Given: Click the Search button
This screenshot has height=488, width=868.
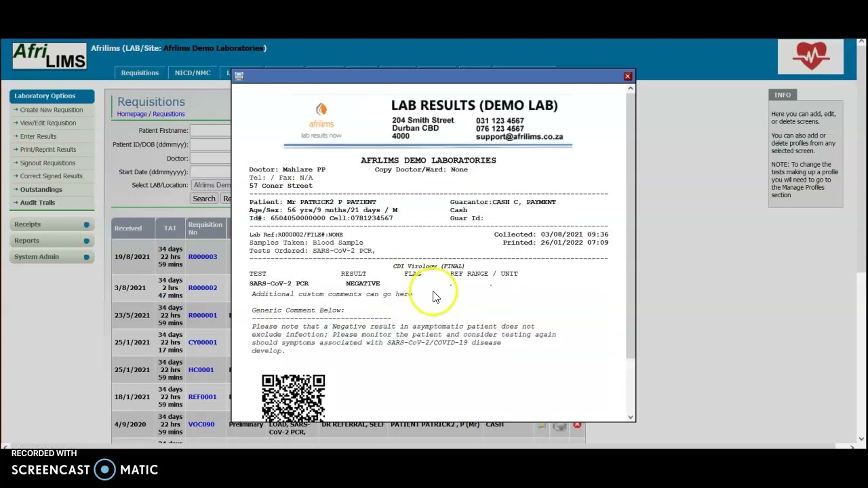Looking at the screenshot, I should (x=203, y=199).
